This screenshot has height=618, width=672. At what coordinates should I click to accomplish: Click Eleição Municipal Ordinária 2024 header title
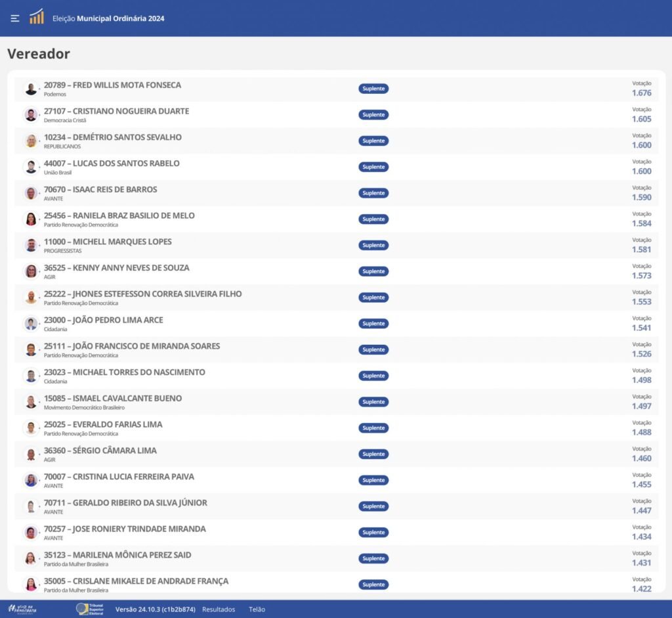pos(108,18)
